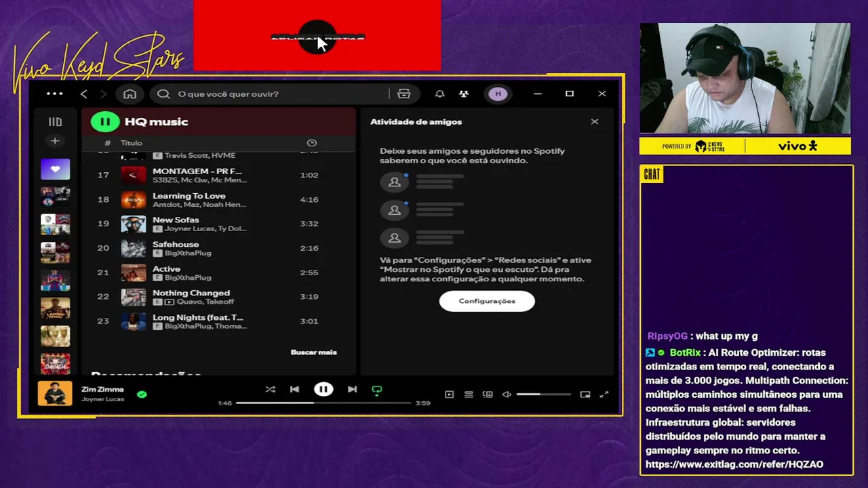Image resolution: width=868 pixels, height=488 pixels.
Task: Open the queue icon
Action: tap(469, 394)
